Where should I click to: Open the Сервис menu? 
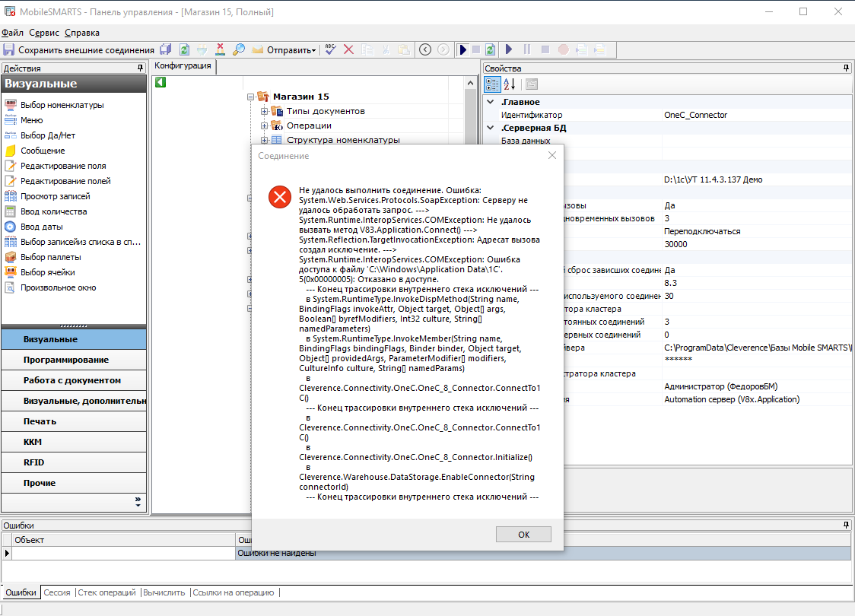(x=44, y=33)
